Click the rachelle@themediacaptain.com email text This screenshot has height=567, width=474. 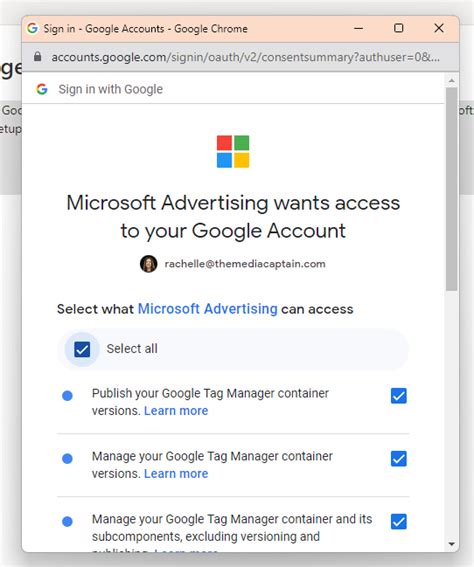pyautogui.click(x=245, y=264)
